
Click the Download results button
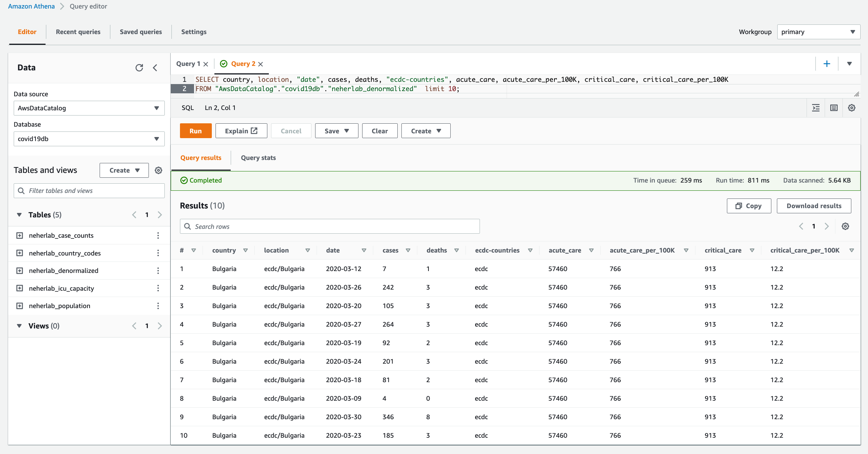coord(814,206)
